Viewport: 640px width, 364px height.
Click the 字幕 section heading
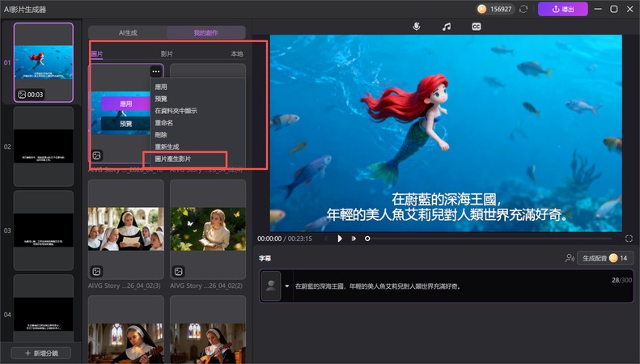coord(265,258)
